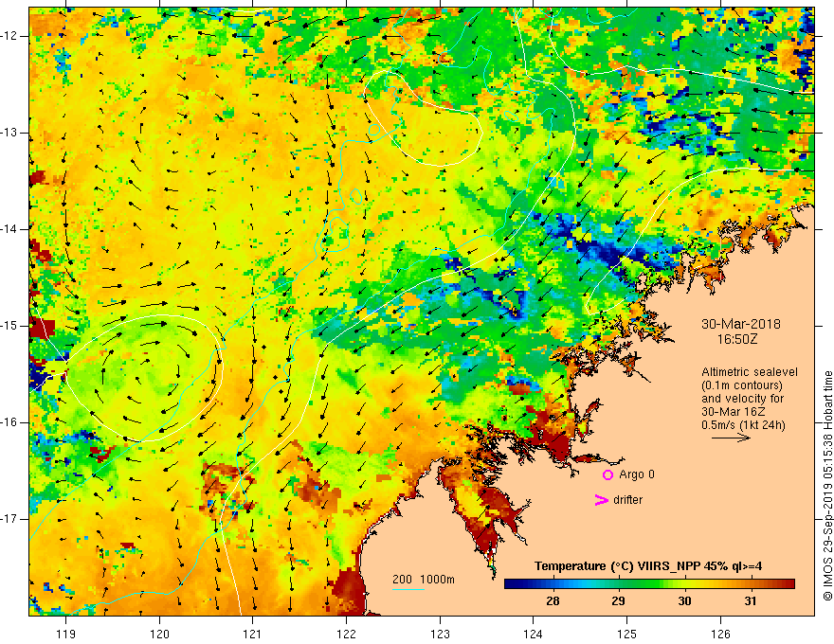The width and height of the screenshot is (834, 644).
Task: Click the dark red end of the color bar
Action: click(789, 584)
